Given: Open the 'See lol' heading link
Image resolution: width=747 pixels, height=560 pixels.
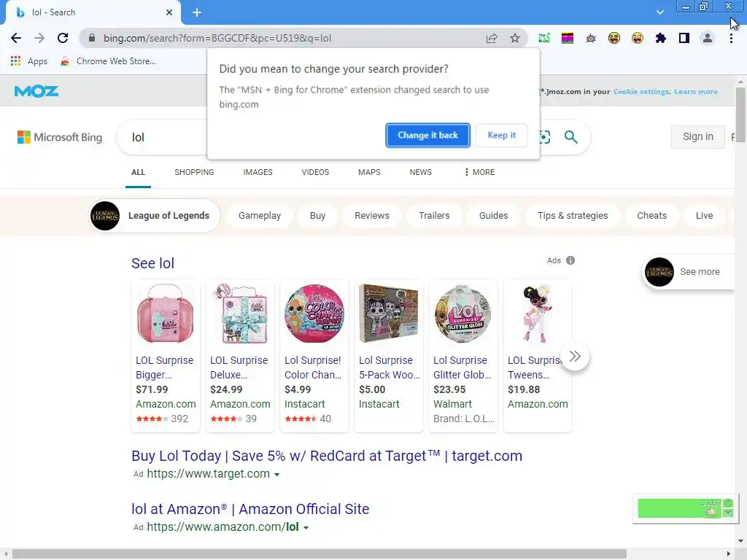Looking at the screenshot, I should (153, 263).
